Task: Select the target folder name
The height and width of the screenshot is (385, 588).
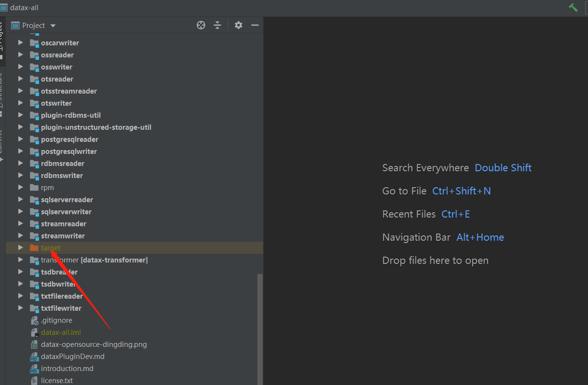Action: coord(51,248)
